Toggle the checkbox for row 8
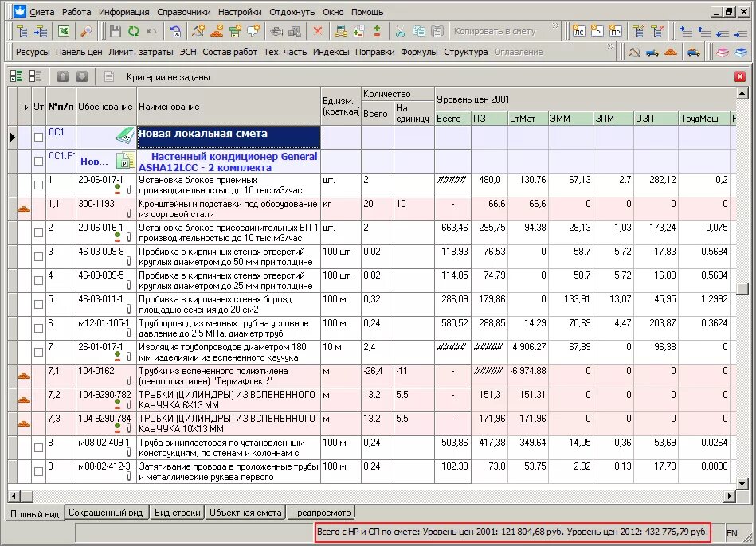Viewport: 756px width, 546px height. [38, 448]
